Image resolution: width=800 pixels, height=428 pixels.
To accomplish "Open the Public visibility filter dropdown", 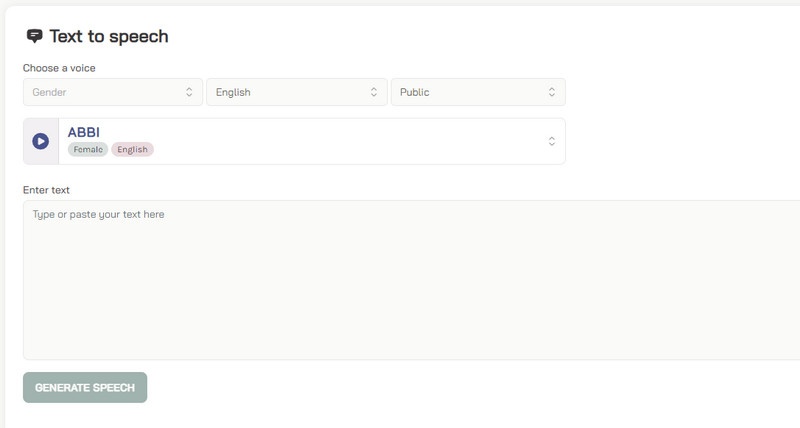I will [478, 92].
